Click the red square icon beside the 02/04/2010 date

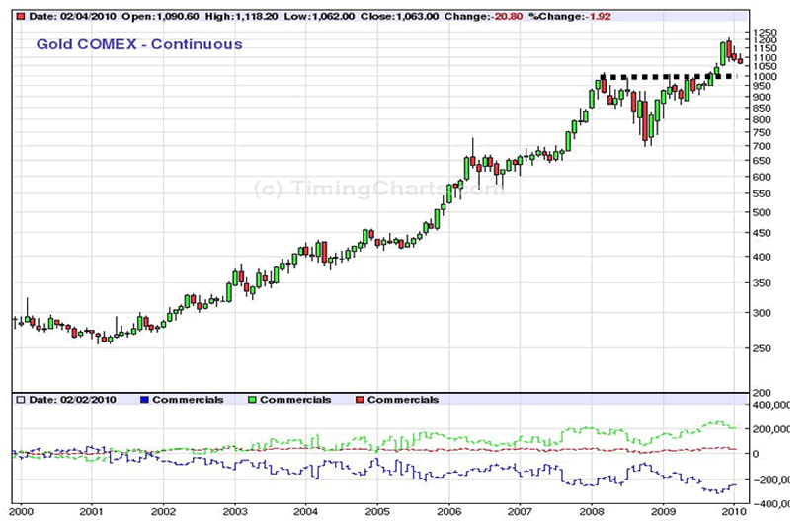pos(21,16)
